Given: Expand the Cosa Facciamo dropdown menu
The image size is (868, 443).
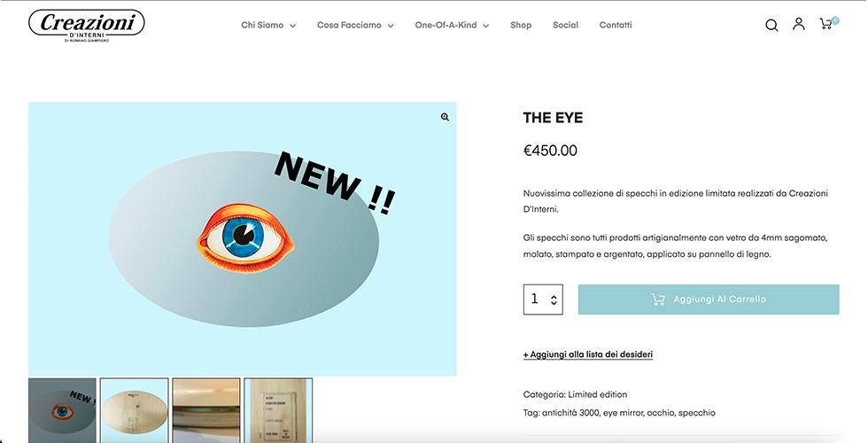Looking at the screenshot, I should (x=355, y=25).
